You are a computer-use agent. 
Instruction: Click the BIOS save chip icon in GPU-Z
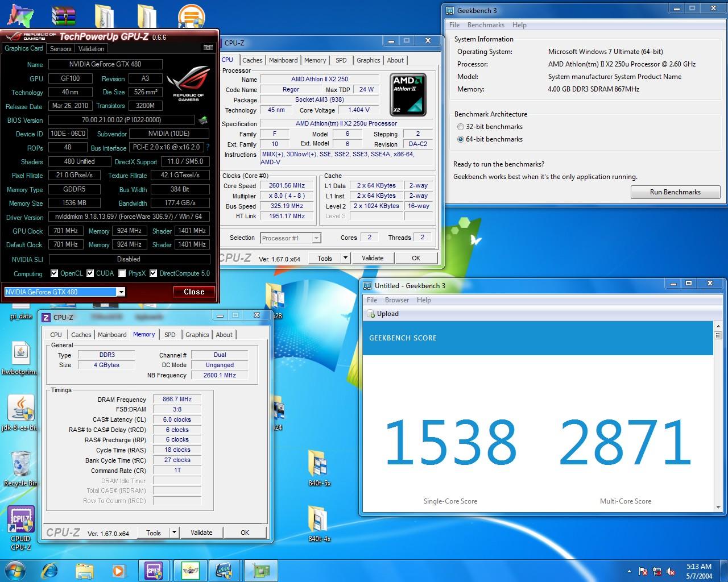pos(202,120)
